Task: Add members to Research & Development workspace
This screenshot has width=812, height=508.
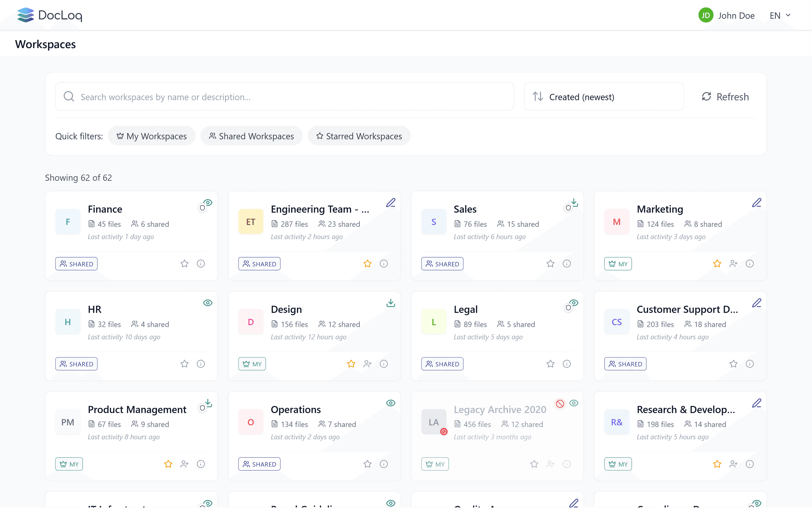Action: click(x=733, y=464)
